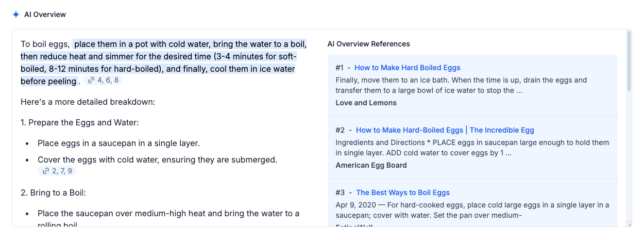Screen dimensions: 644x240
Task: Click the AI Overview panel scrollbar thumb
Action: pyautogui.click(x=629, y=62)
